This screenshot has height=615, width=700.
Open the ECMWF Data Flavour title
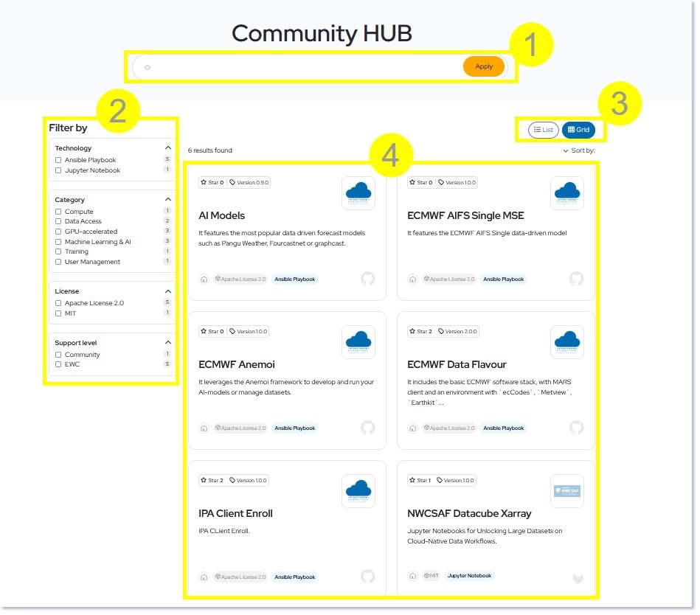[x=457, y=365]
